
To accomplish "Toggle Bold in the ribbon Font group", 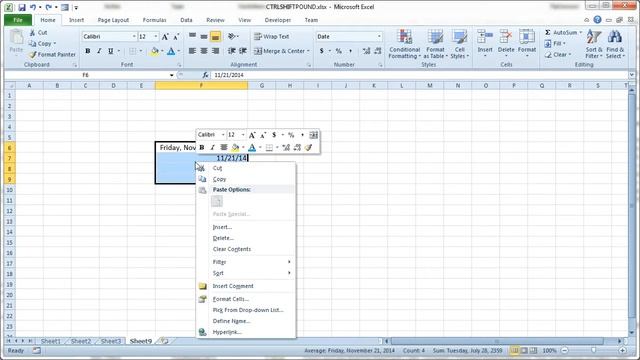I will (x=87, y=51).
